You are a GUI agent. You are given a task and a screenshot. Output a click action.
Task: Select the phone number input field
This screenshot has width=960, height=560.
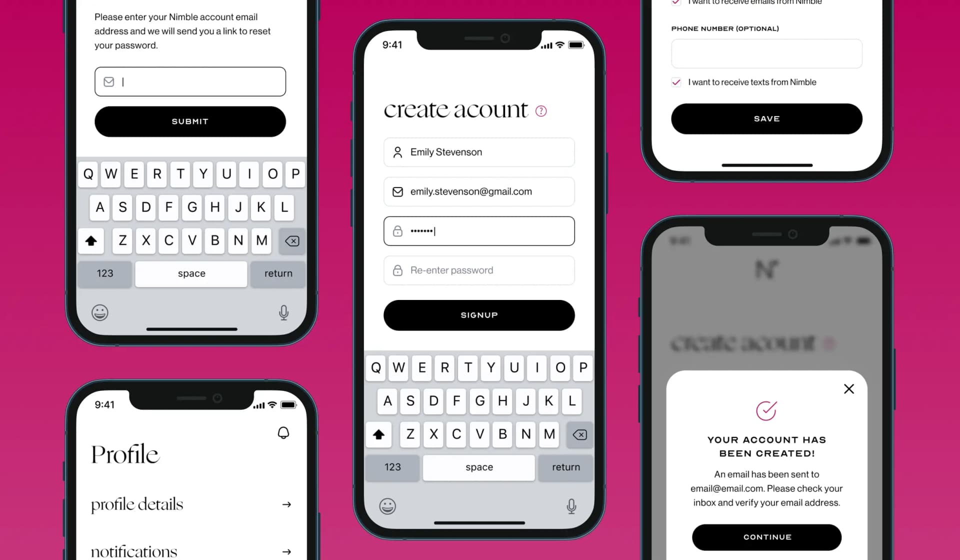(766, 53)
